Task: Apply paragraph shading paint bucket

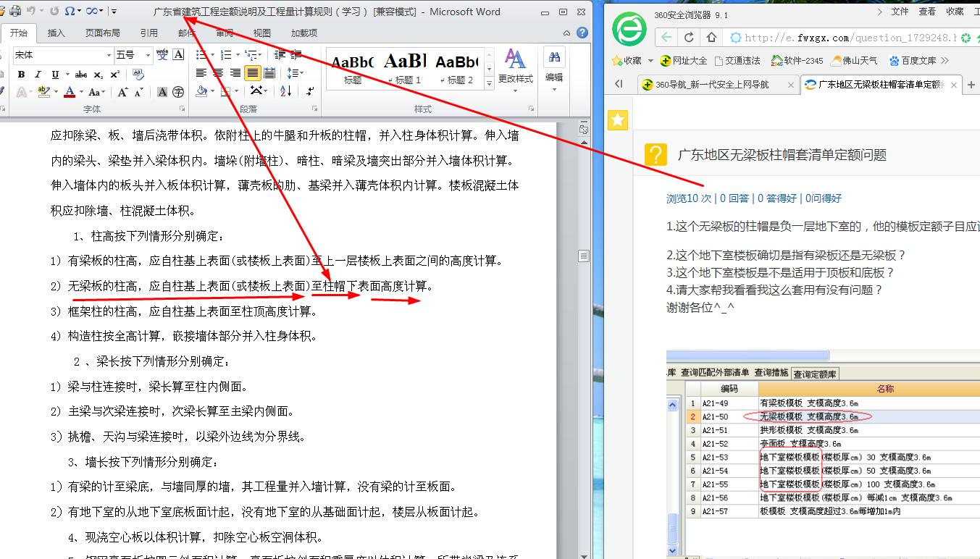Action: click(x=202, y=91)
